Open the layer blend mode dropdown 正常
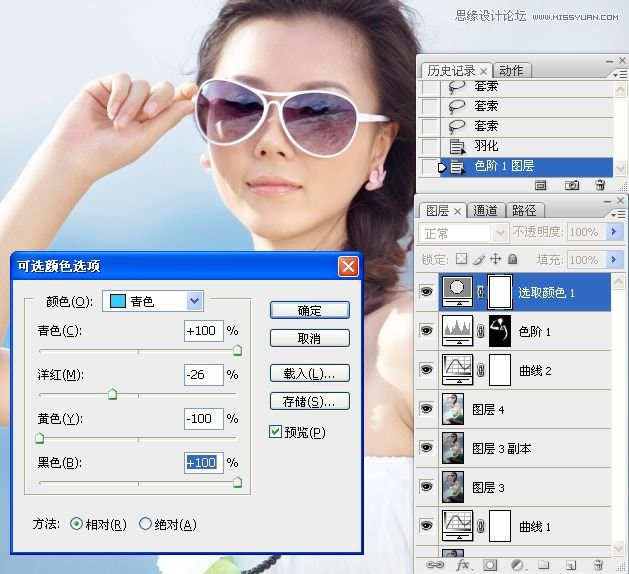This screenshot has width=629, height=574. pos(467,233)
